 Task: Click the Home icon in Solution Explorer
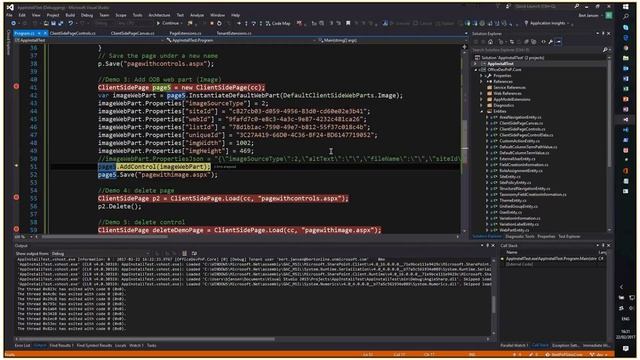pyautogui.click(x=490, y=42)
